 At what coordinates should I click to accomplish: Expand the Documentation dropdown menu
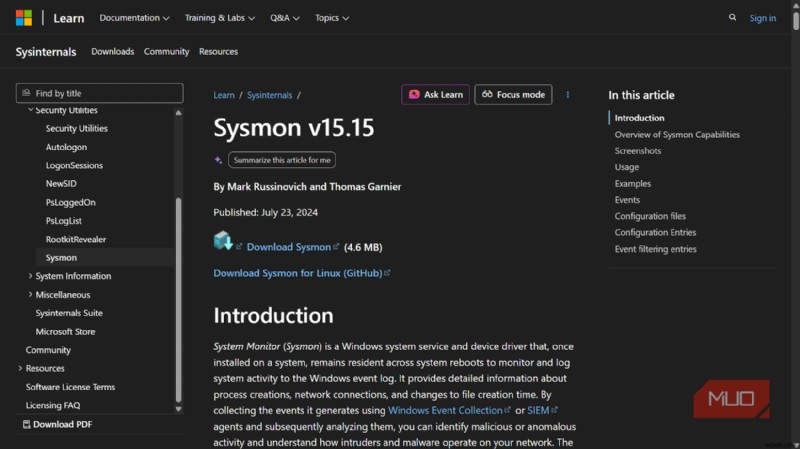click(134, 18)
